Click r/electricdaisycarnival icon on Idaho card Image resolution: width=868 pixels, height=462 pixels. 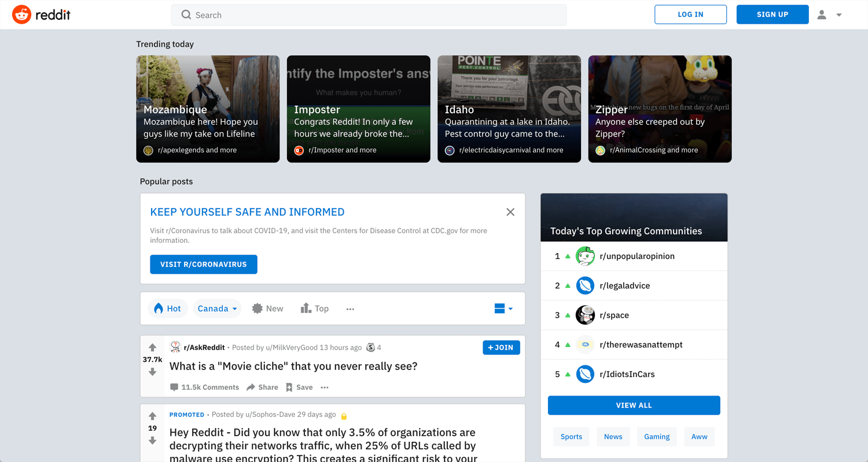pos(450,150)
